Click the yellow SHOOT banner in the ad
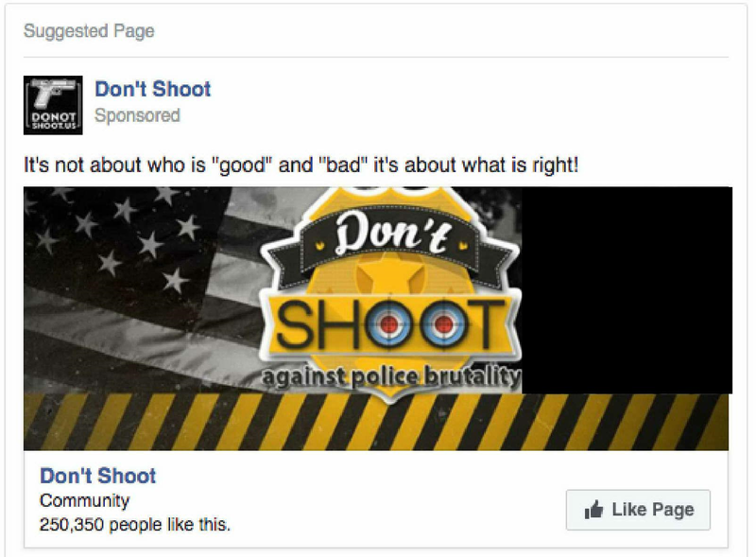756x557 pixels. pyautogui.click(x=391, y=324)
